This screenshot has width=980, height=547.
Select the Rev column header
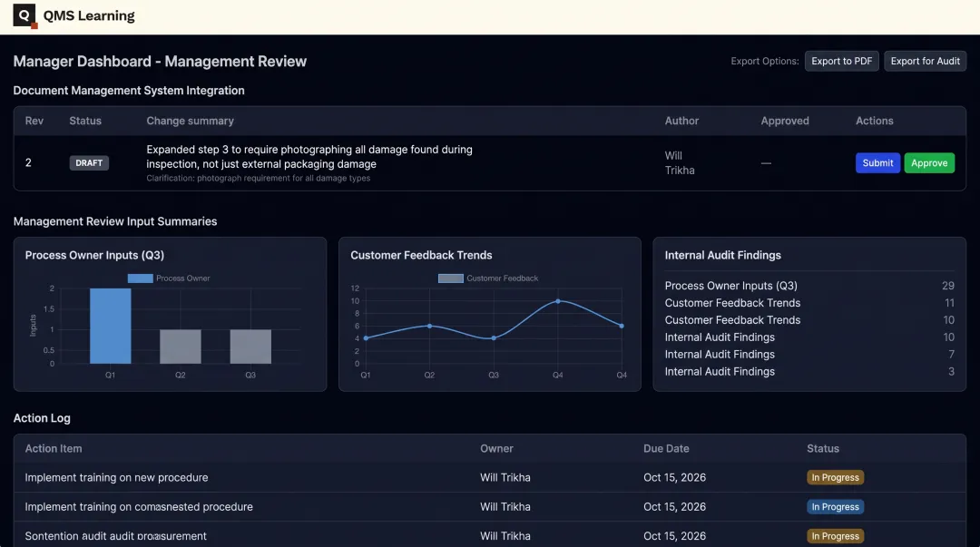click(x=34, y=121)
